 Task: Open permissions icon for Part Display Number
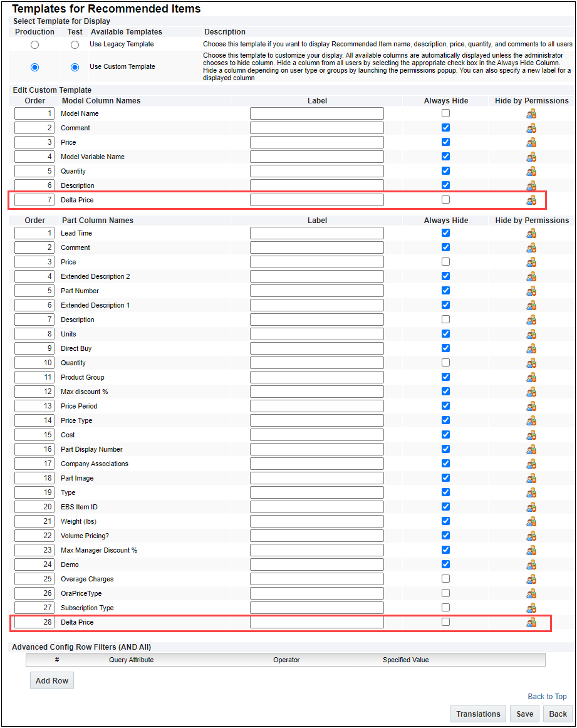(531, 449)
